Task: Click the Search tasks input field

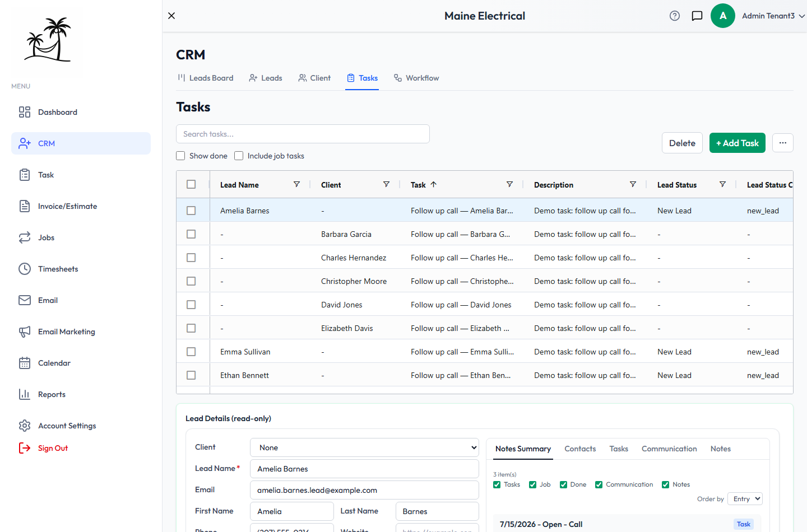Action: point(303,134)
